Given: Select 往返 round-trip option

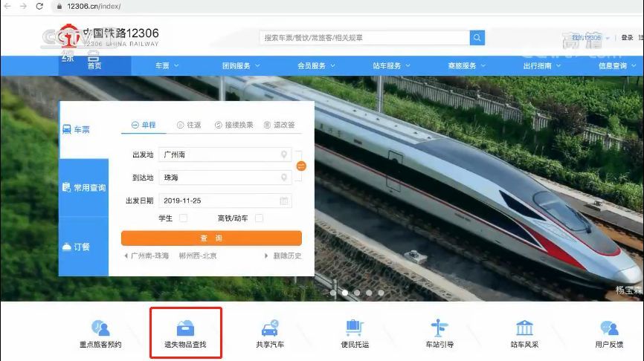Looking at the screenshot, I should point(189,125).
